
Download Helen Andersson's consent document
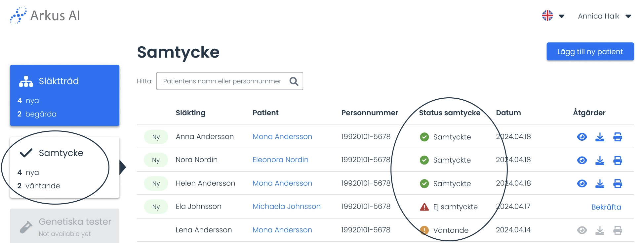coord(600,184)
